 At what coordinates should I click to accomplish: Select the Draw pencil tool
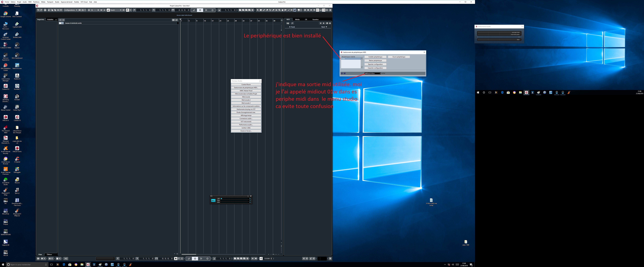(x=264, y=10)
